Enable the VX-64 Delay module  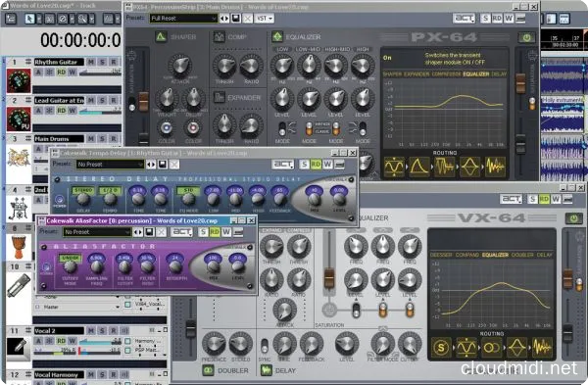point(267,370)
